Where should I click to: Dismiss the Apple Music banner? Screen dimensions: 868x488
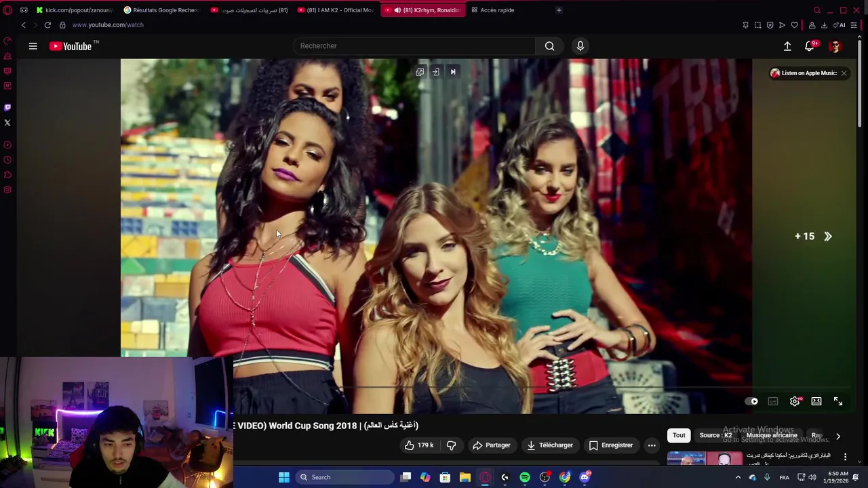click(844, 73)
